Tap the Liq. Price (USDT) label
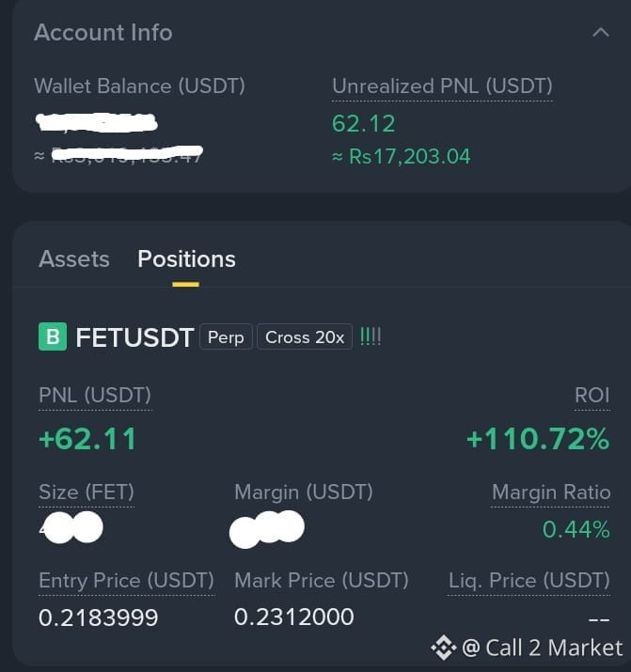 [529, 581]
